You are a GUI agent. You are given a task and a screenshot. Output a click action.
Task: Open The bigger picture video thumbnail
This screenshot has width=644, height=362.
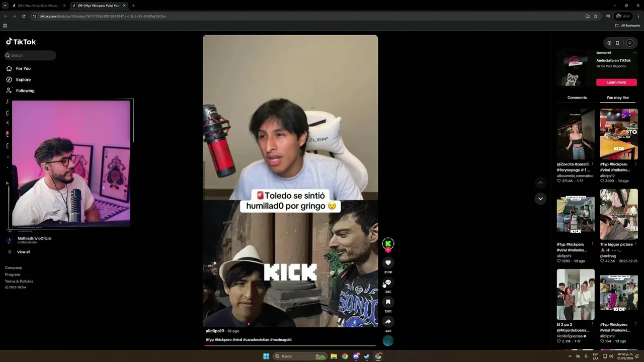point(619,214)
